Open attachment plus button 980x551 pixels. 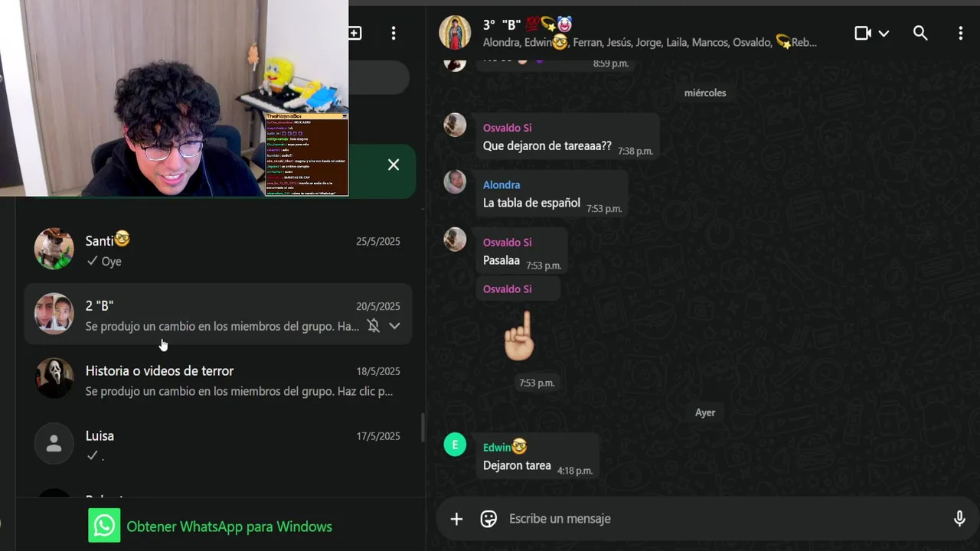pos(456,519)
